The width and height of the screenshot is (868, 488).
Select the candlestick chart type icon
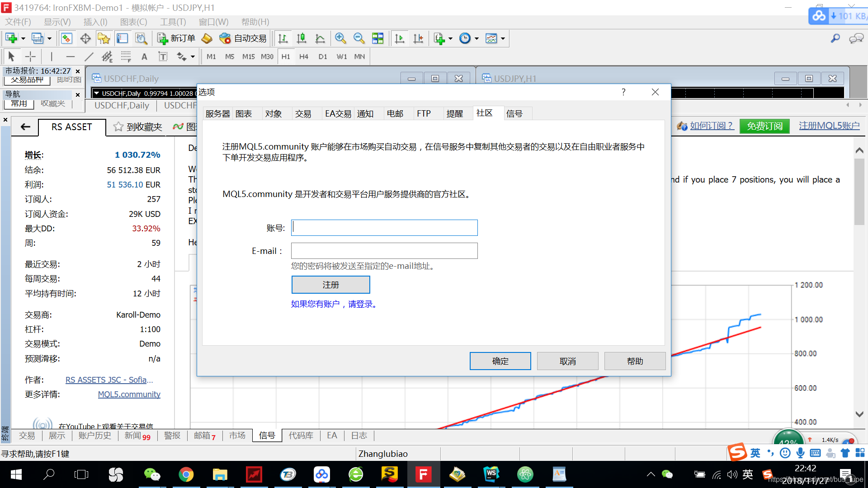(x=302, y=38)
